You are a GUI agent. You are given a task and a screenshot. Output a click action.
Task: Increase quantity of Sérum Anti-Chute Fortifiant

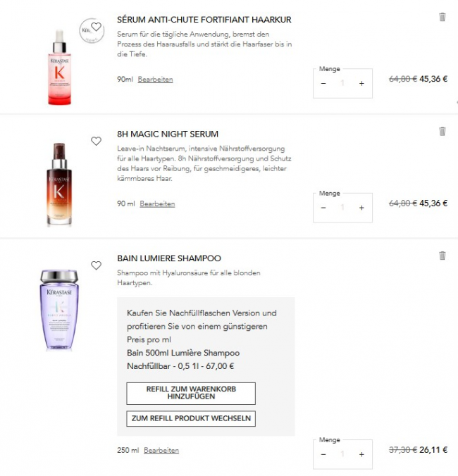[361, 83]
